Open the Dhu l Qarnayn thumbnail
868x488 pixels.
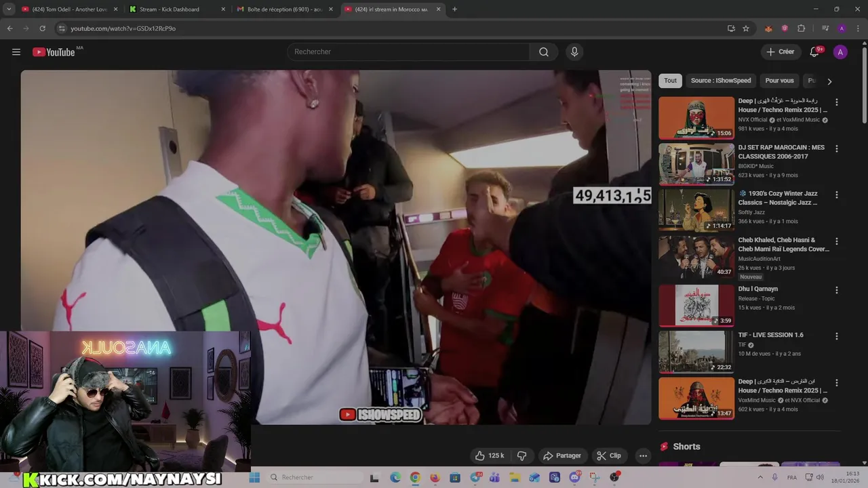[x=696, y=306]
